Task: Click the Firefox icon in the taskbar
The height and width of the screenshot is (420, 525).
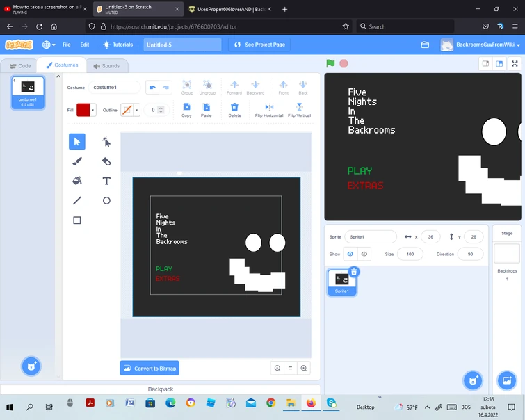Action: click(311, 403)
